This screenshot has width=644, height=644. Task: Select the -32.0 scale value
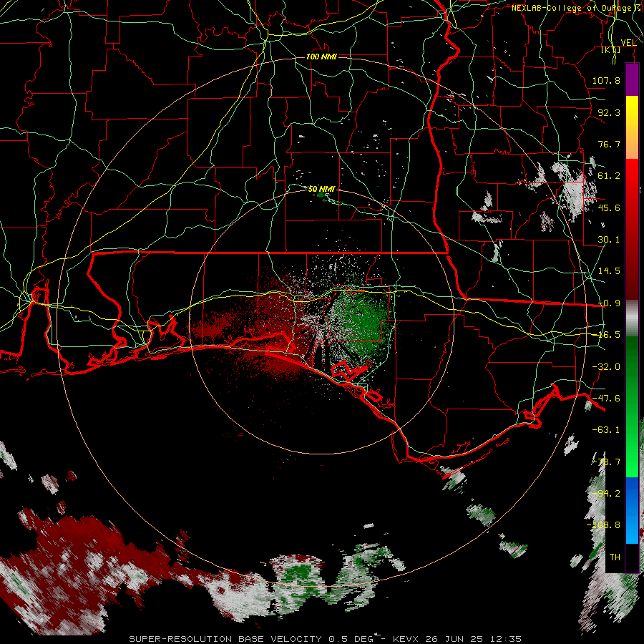[606, 367]
